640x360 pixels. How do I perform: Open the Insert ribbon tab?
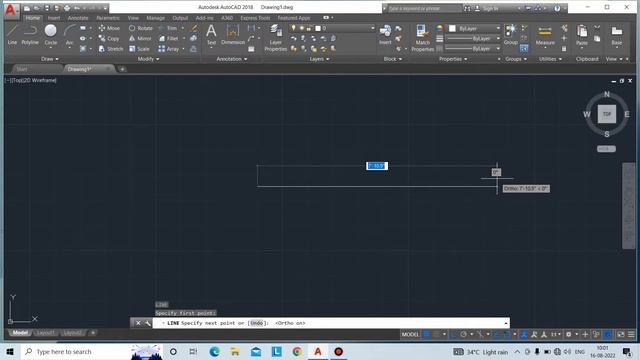pos(54,18)
